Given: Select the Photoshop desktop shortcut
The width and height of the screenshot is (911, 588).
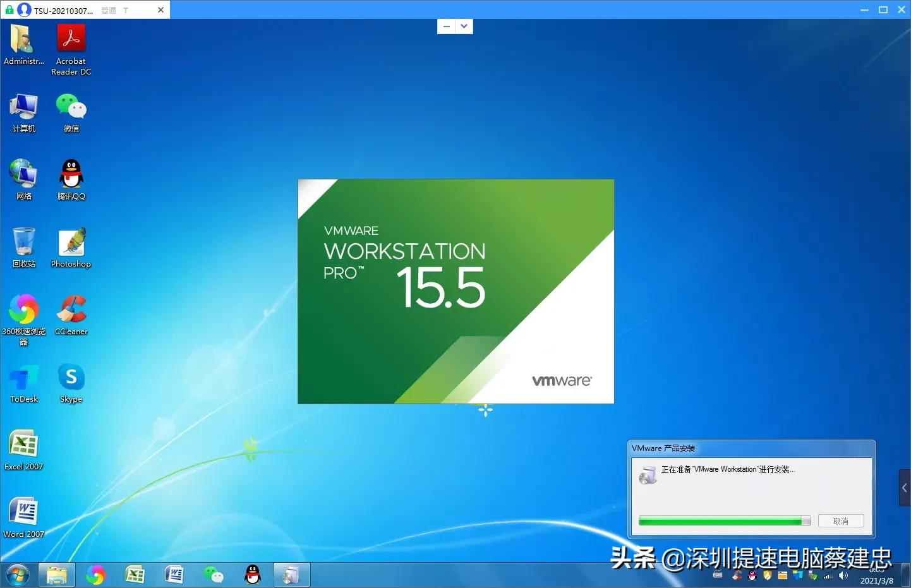Looking at the screenshot, I should coord(71,243).
